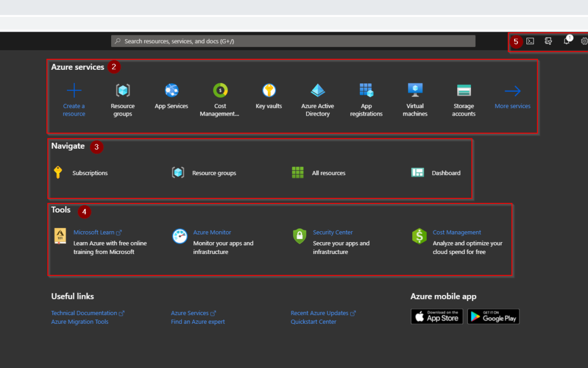The height and width of the screenshot is (368, 588).
Task: Navigate to Subscriptions
Action: point(90,173)
